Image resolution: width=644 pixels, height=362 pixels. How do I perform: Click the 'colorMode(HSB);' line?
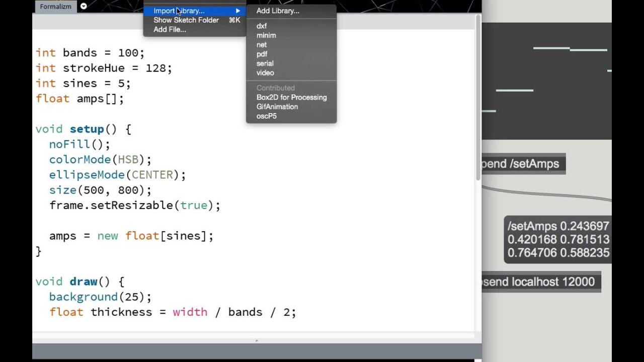(100, 159)
